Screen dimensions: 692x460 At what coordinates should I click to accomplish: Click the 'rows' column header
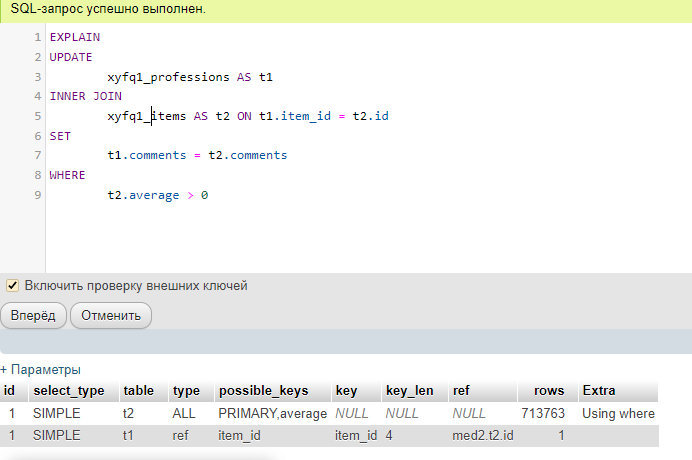549,390
